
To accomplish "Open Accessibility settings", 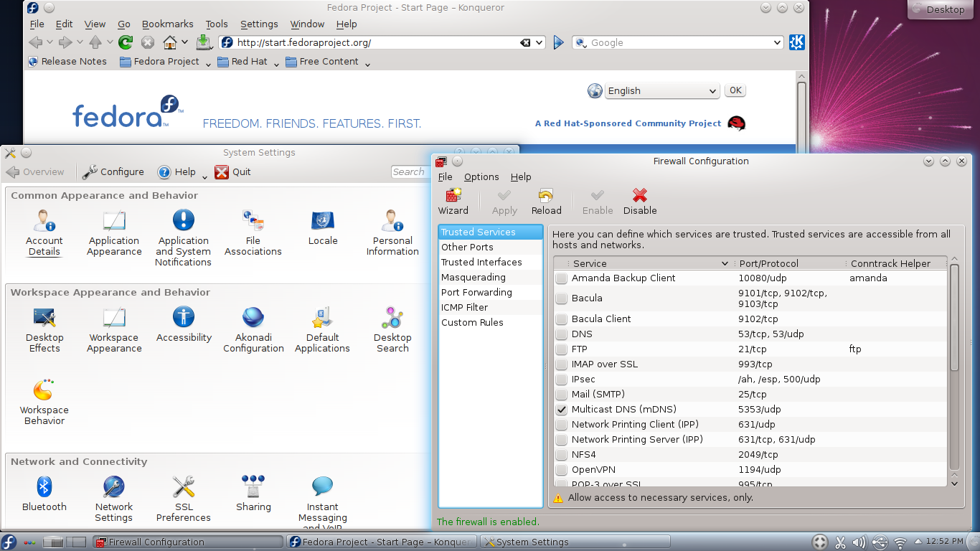I will tap(184, 325).
